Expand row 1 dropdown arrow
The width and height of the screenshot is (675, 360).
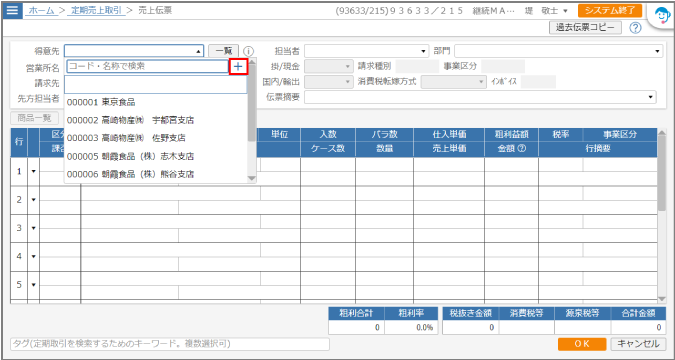tap(34, 171)
